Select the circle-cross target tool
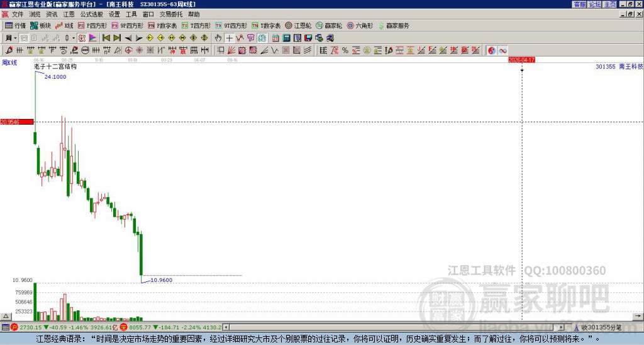The height and width of the screenshot is (345, 644). tap(128, 50)
